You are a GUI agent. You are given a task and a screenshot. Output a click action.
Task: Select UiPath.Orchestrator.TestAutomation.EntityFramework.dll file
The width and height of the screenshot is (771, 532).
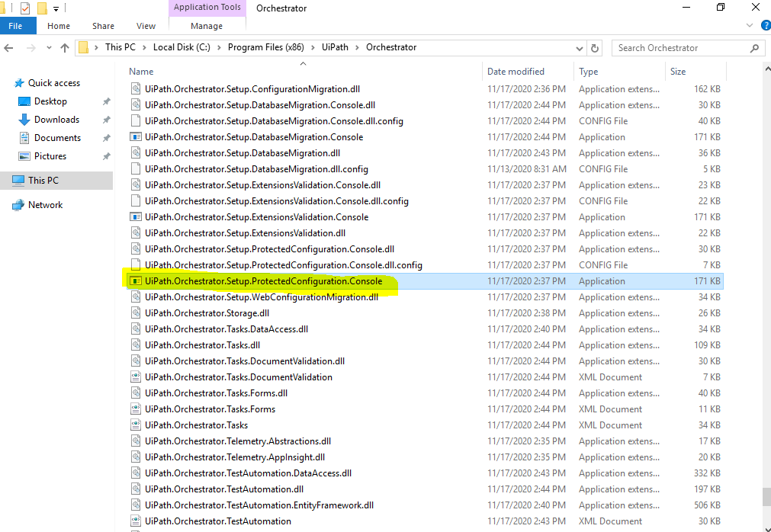(426, 505)
